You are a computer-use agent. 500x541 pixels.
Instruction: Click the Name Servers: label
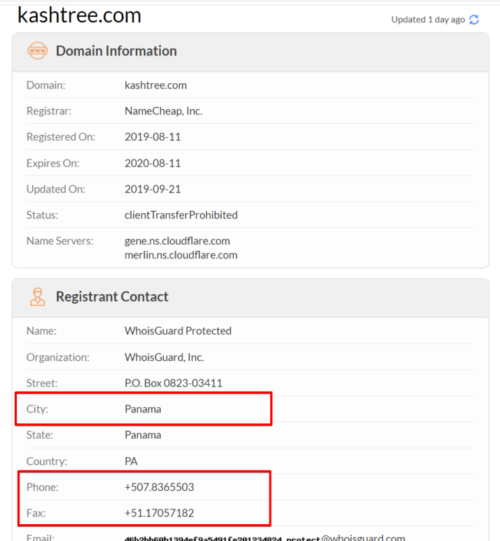coord(60,241)
